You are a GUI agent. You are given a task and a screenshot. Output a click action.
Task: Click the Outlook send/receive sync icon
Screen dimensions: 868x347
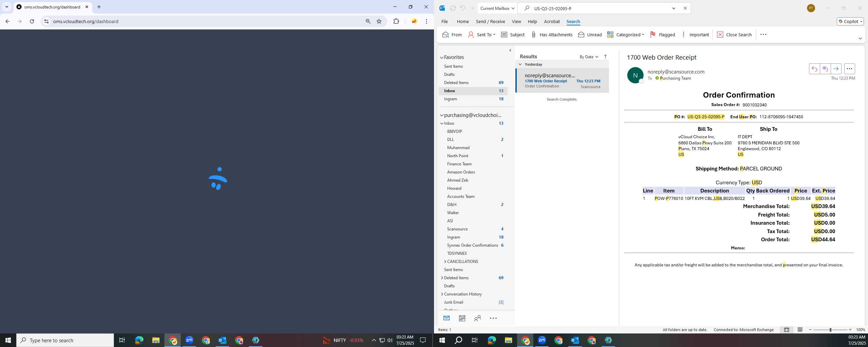453,8
